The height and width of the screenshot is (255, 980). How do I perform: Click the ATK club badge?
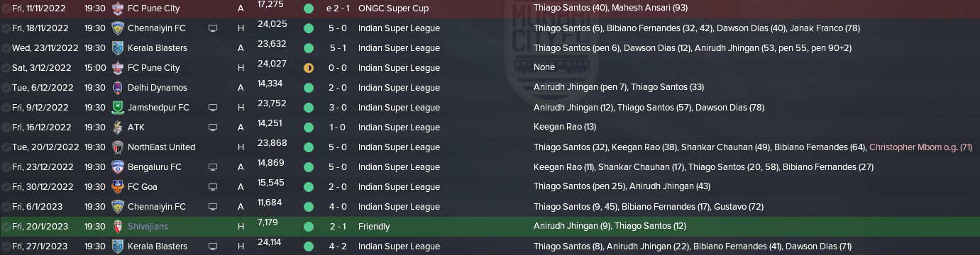point(118,127)
